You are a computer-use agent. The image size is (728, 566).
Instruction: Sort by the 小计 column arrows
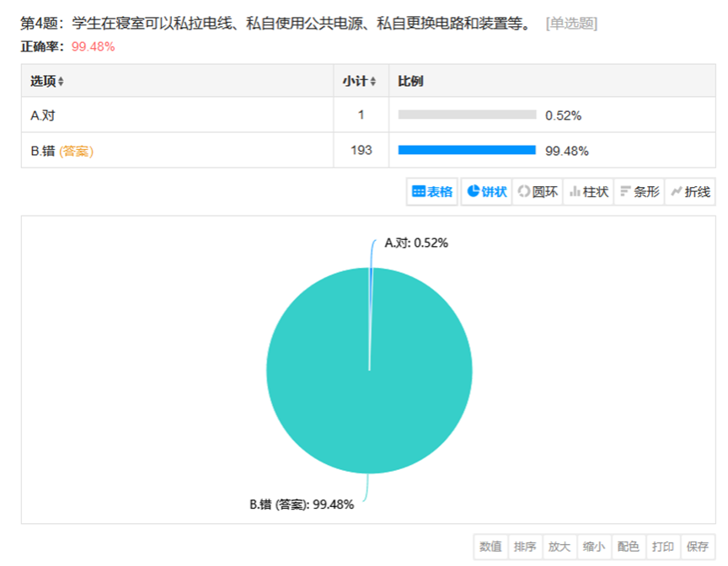pyautogui.click(x=372, y=82)
